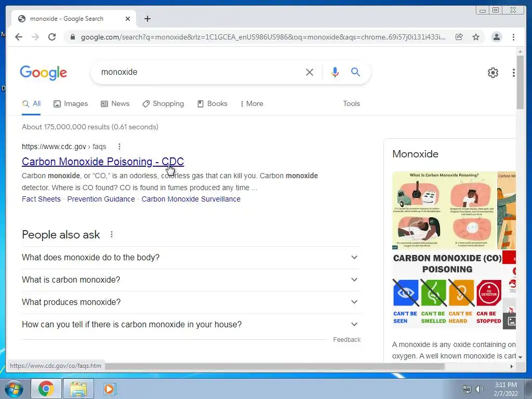Open the Fact Sheets sitelink
The image size is (532, 399).
[41, 199]
